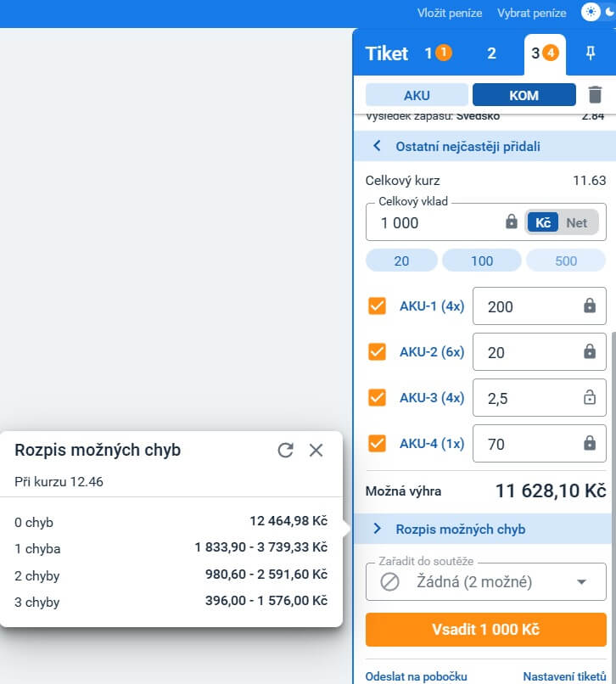Click Odeslat na pobočku link
Viewport: 616px width, 684px height.
click(417, 676)
